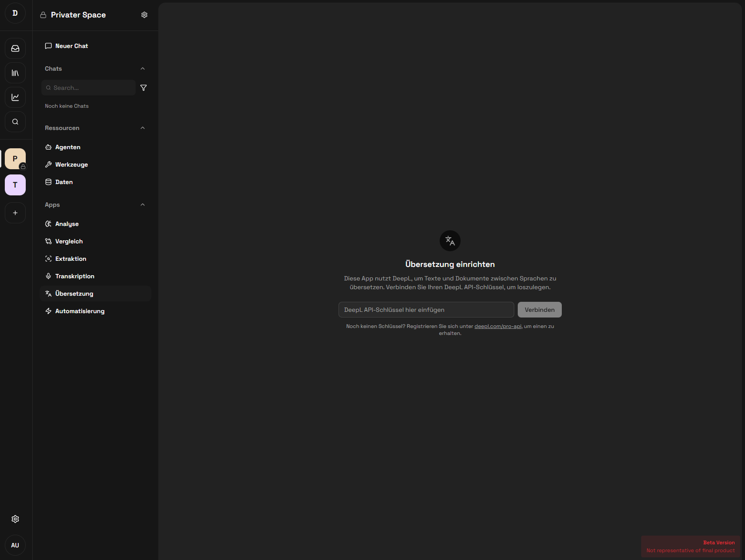Screen dimensions: 745x560
Task: Click the Privater Space title
Action: tap(79, 15)
